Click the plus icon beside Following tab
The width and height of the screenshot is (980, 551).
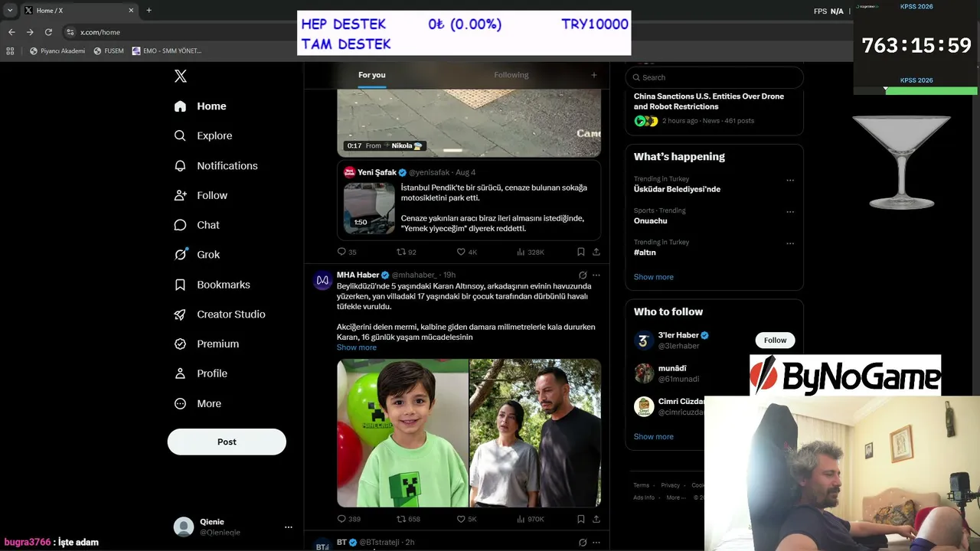593,75
